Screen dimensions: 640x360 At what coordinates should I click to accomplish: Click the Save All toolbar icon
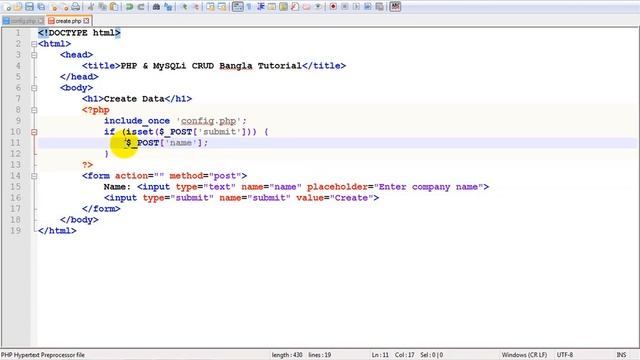(41, 7)
